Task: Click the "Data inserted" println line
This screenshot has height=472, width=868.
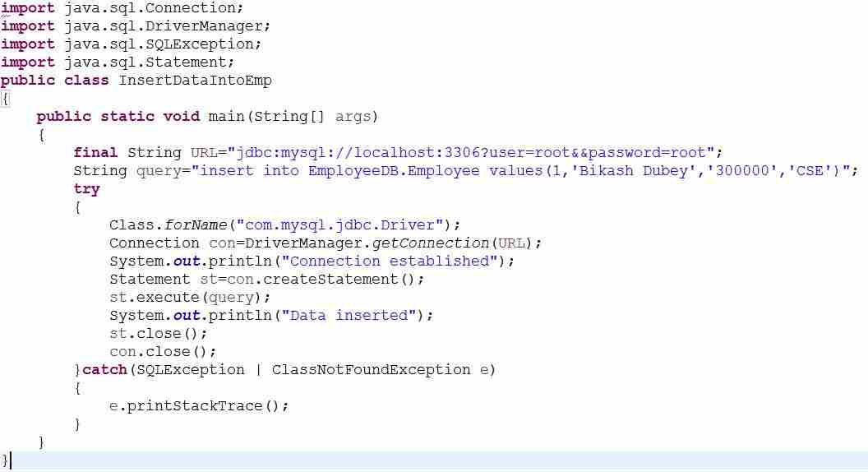Action: point(271,316)
